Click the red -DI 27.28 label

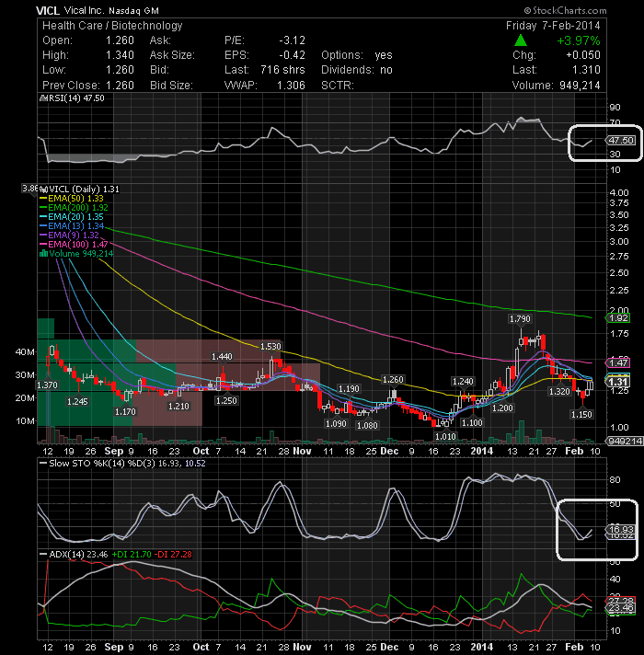[173, 555]
